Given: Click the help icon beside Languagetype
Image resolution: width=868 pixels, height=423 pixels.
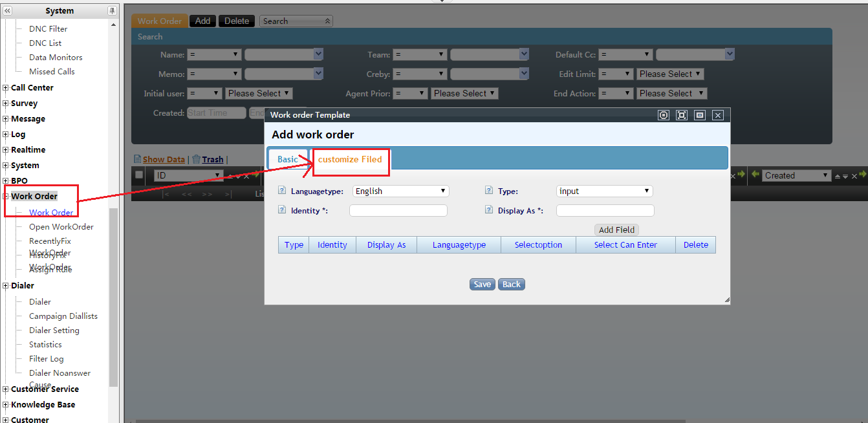Looking at the screenshot, I should point(281,191).
